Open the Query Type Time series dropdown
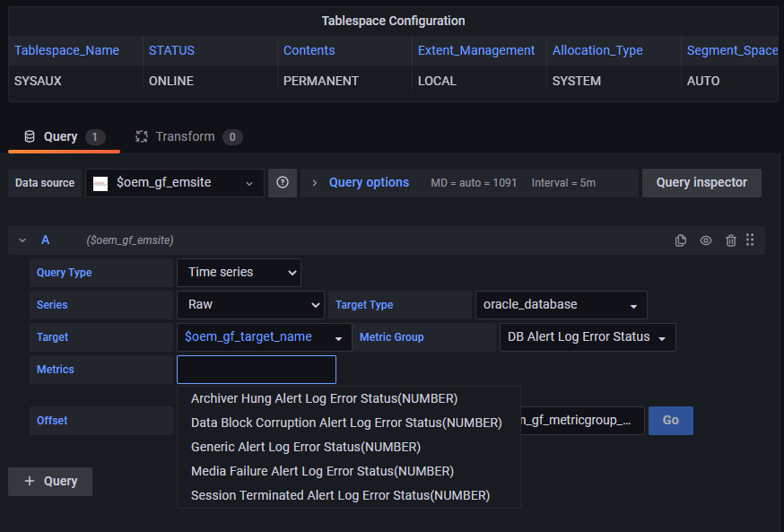The width and height of the screenshot is (784, 532). [239, 273]
